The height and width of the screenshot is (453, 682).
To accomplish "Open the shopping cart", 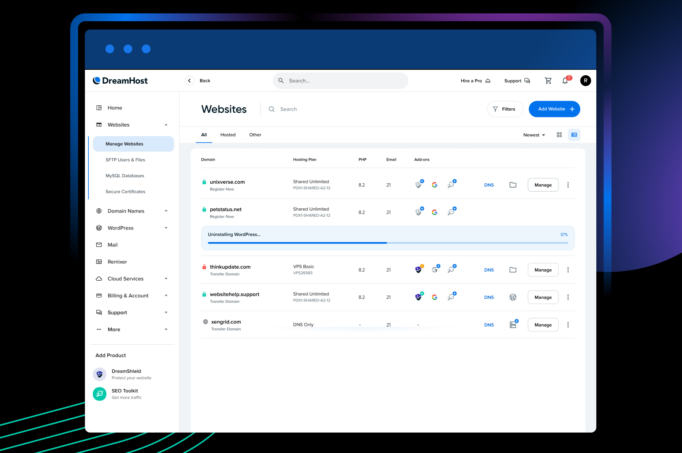I will (548, 81).
